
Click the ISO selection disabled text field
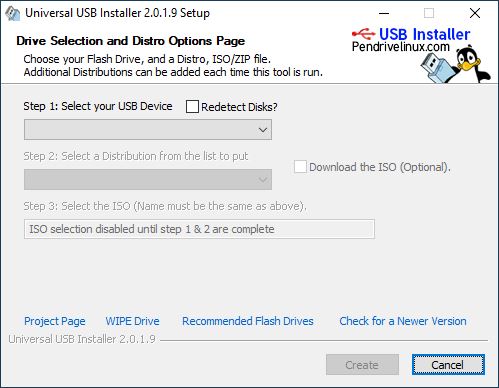[199, 229]
